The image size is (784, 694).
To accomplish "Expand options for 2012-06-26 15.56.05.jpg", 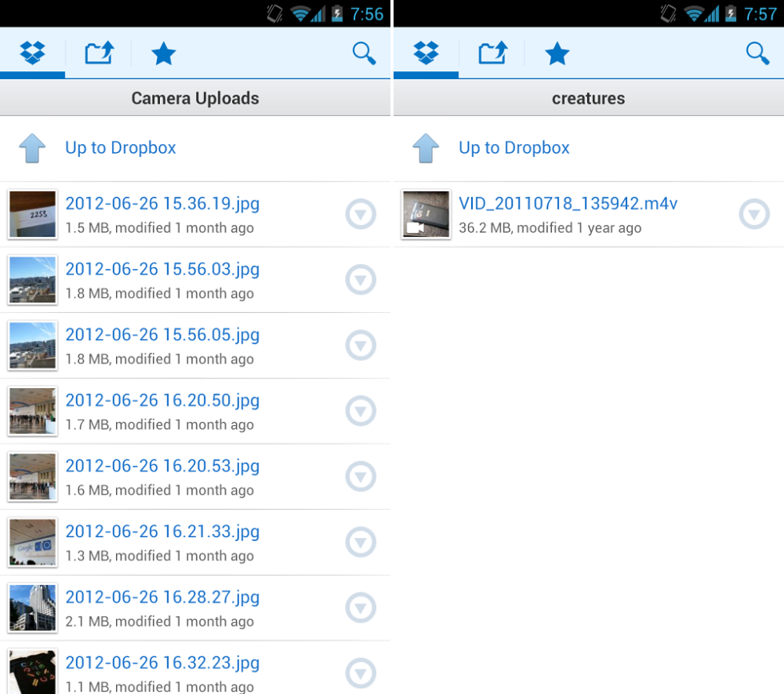I will [360, 346].
